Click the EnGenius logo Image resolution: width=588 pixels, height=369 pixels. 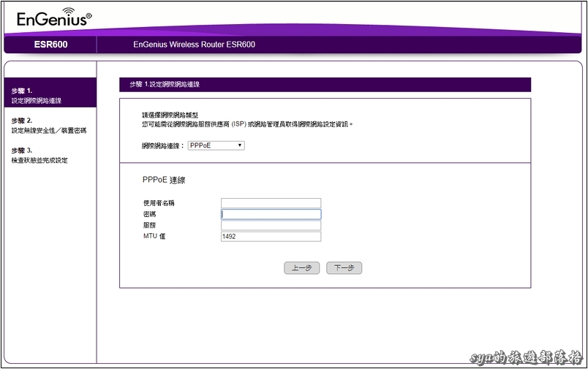pos(54,18)
